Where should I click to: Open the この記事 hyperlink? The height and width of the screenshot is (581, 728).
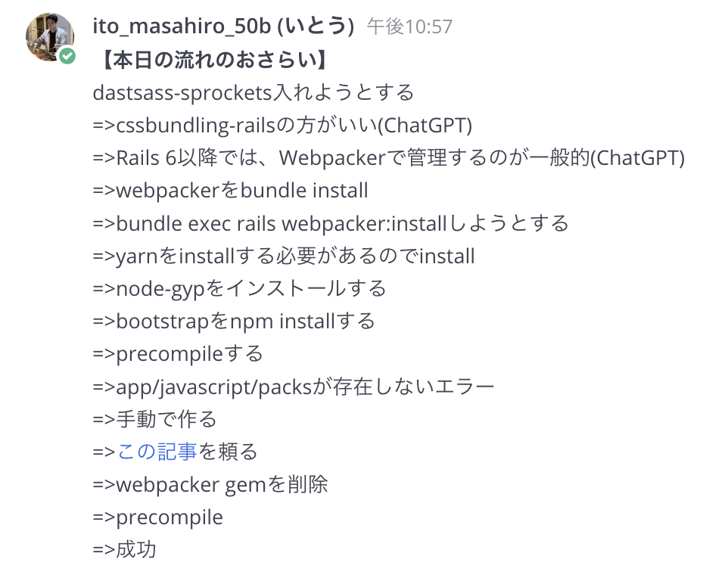pyautogui.click(x=157, y=452)
